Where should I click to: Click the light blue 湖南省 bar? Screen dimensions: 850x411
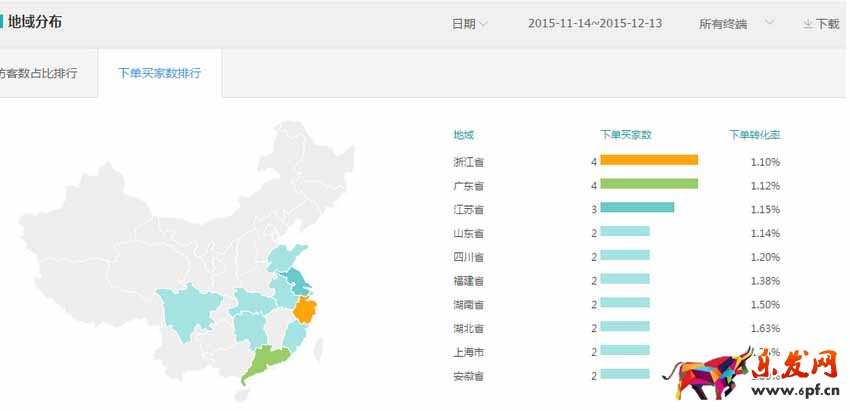(x=624, y=304)
